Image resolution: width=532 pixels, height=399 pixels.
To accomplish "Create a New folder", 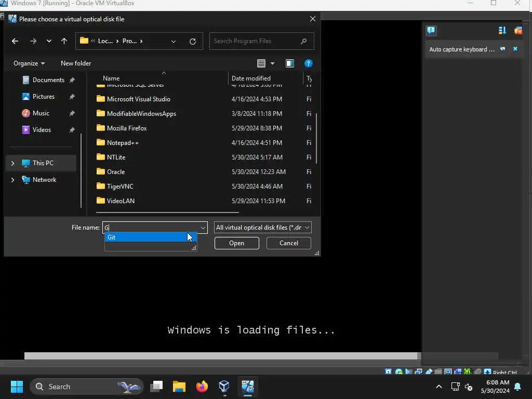I will pyautogui.click(x=76, y=63).
